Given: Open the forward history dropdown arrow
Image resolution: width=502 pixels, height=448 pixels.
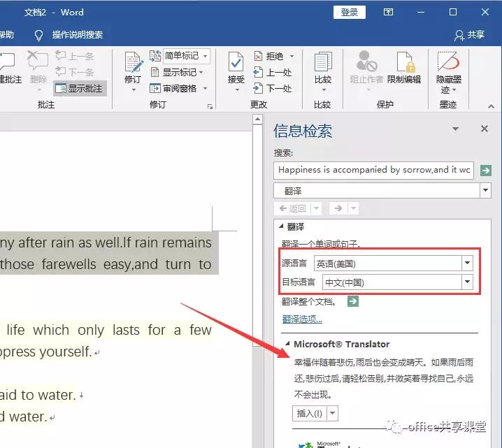Looking at the screenshot, I should click(354, 209).
